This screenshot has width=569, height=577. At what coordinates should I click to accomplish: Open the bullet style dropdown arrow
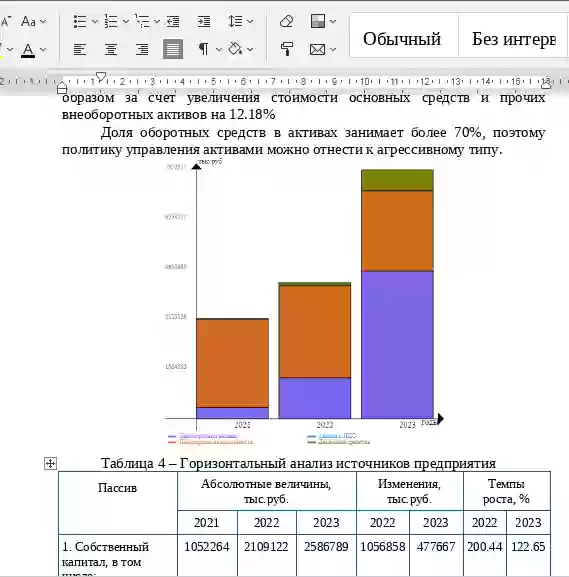click(95, 22)
